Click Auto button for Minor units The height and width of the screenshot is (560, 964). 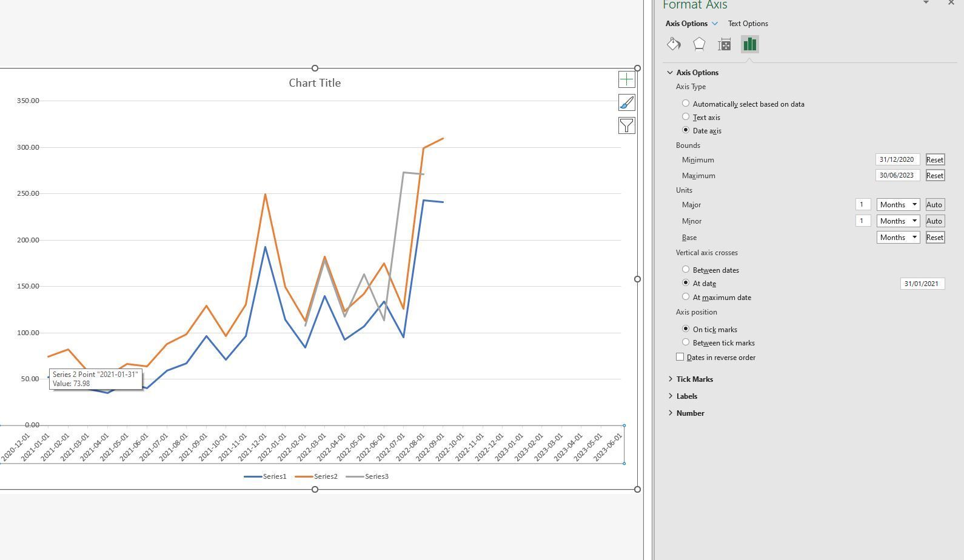click(x=934, y=221)
